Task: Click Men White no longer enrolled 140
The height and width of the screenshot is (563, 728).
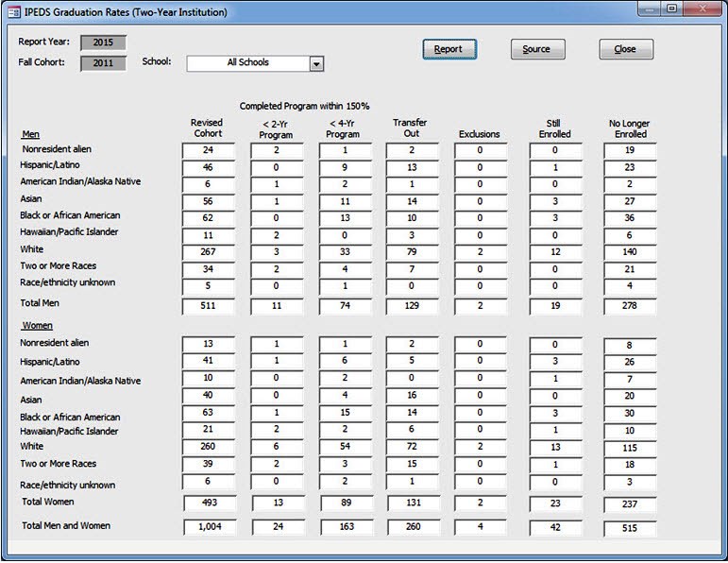Action: pyautogui.click(x=630, y=252)
